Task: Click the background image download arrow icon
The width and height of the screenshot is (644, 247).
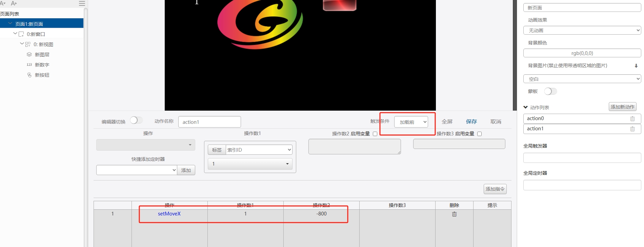Action: tap(636, 66)
